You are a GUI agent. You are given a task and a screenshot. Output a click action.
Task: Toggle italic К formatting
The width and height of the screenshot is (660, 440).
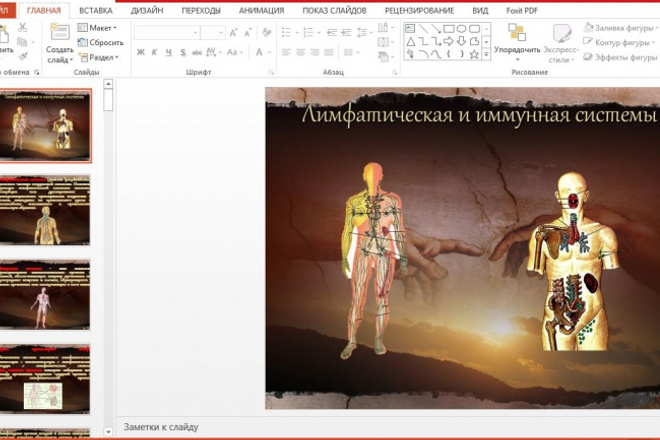coord(154,52)
